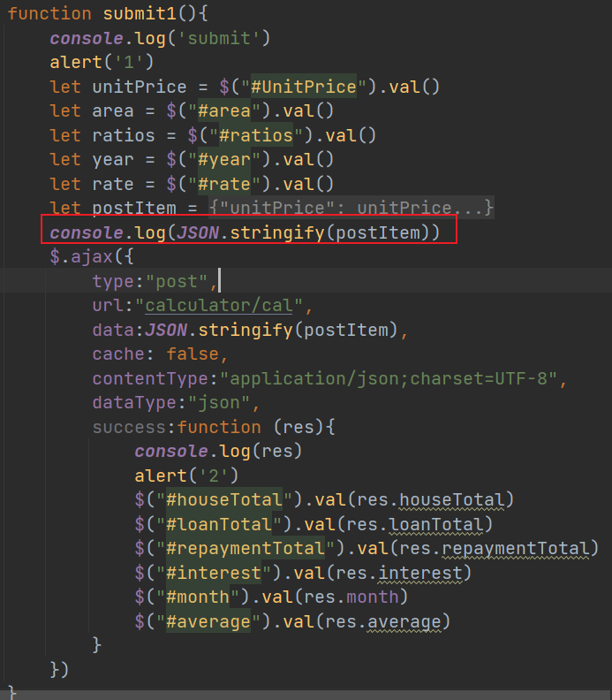Image resolution: width=612 pixels, height=700 pixels.
Task: Click the rate variable name
Action: (113, 184)
